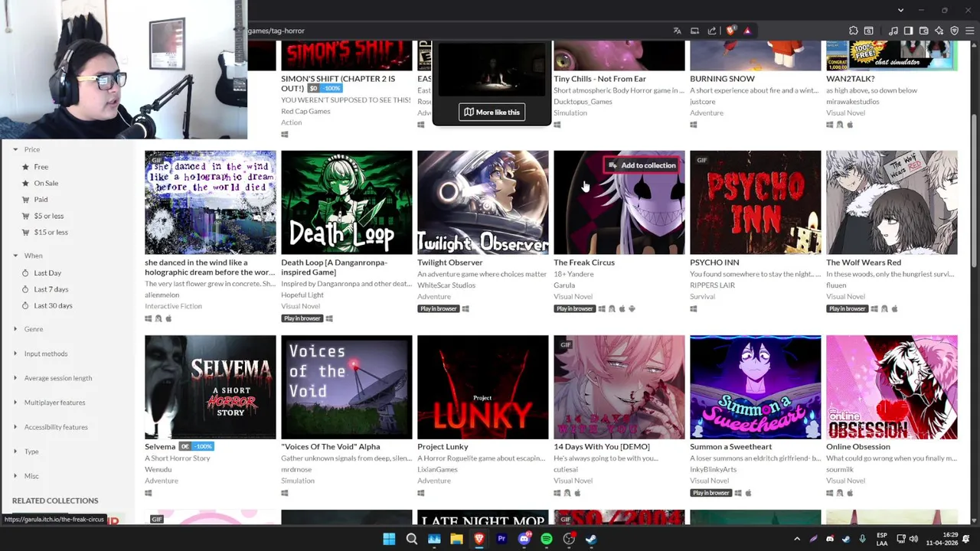
Task: Click Add to collection on The Freak Circus
Action: (x=642, y=165)
